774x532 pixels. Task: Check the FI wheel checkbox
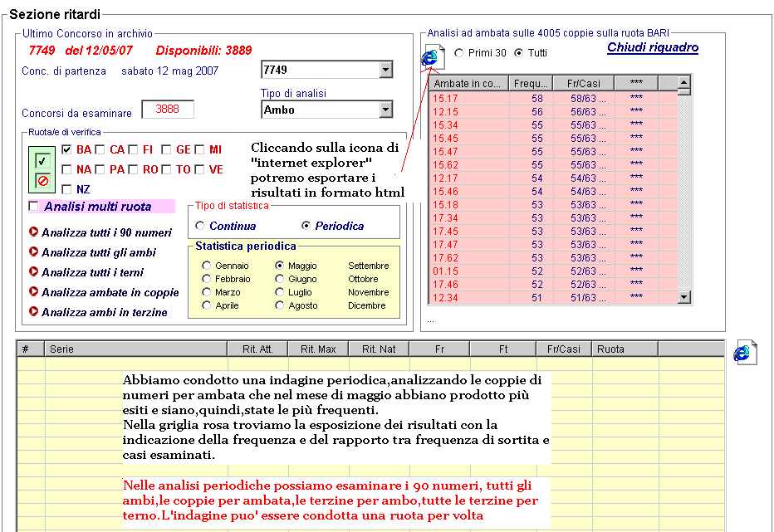coord(133,149)
